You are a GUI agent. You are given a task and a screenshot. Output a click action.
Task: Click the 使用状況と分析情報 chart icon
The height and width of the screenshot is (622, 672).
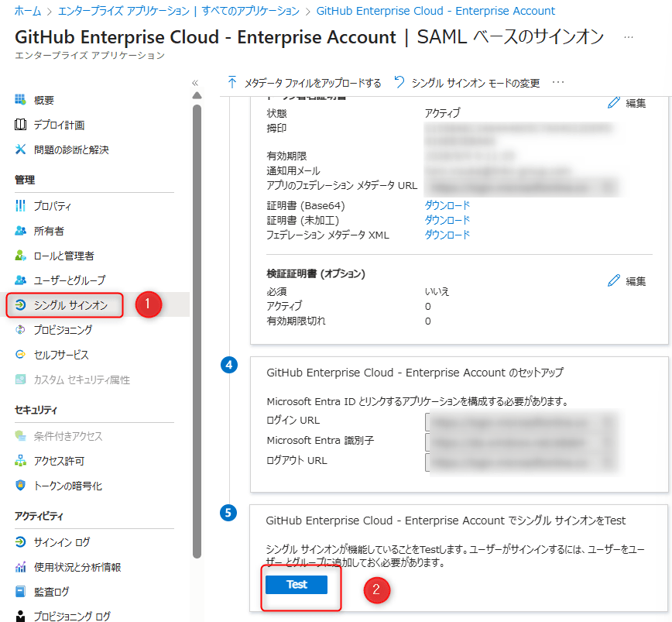tap(20, 567)
